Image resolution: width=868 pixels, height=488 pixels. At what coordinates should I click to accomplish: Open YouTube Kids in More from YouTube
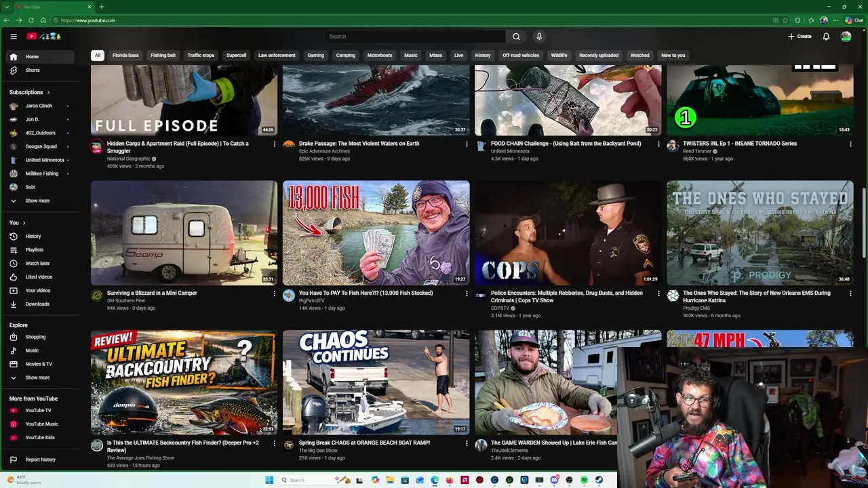pyautogui.click(x=41, y=438)
